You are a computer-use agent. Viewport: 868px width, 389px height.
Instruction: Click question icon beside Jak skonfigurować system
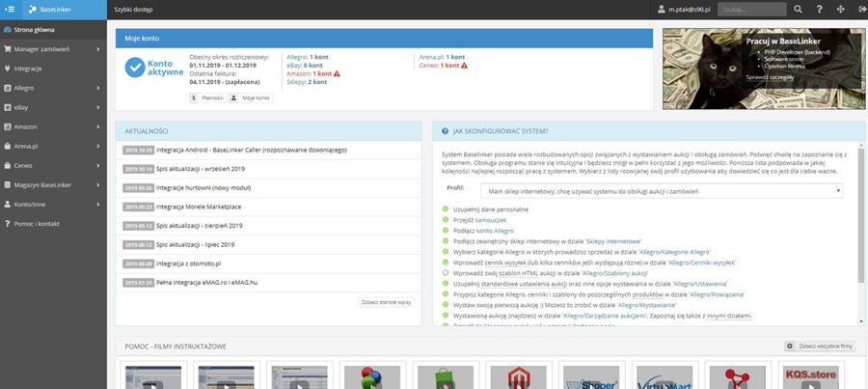pyautogui.click(x=445, y=131)
